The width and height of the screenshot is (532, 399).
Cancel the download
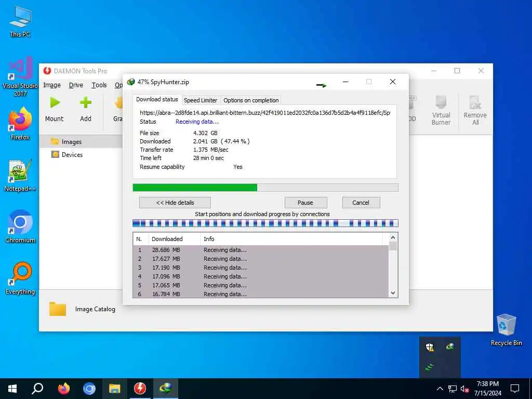(x=361, y=203)
